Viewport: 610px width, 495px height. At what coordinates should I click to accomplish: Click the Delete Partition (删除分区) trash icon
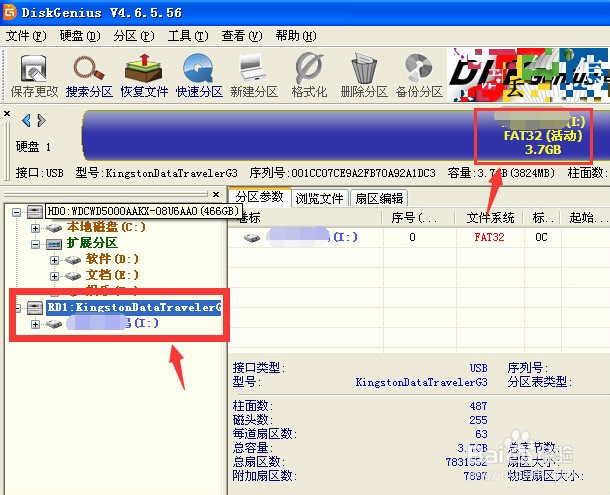tap(364, 75)
